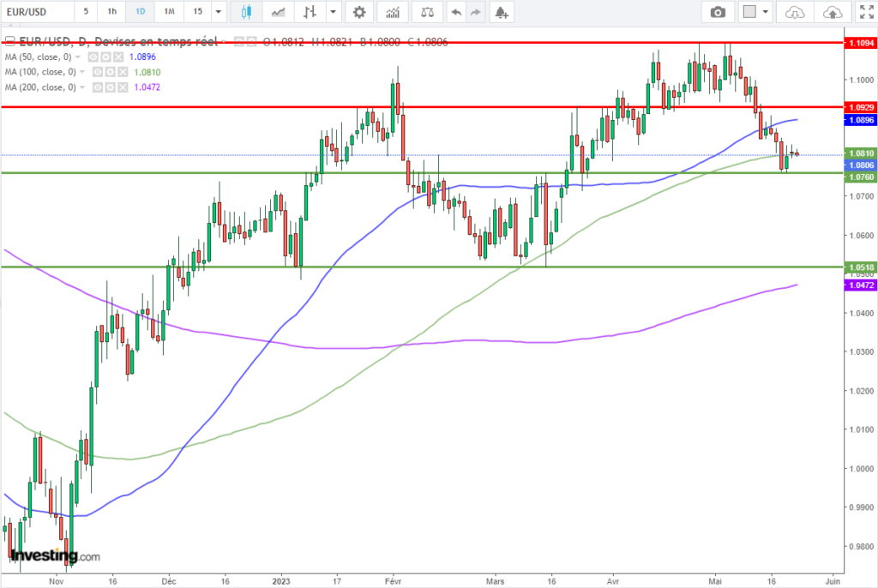This screenshot has height=588, width=878.
Task: Save chart to cloud
Action: pos(833,12)
